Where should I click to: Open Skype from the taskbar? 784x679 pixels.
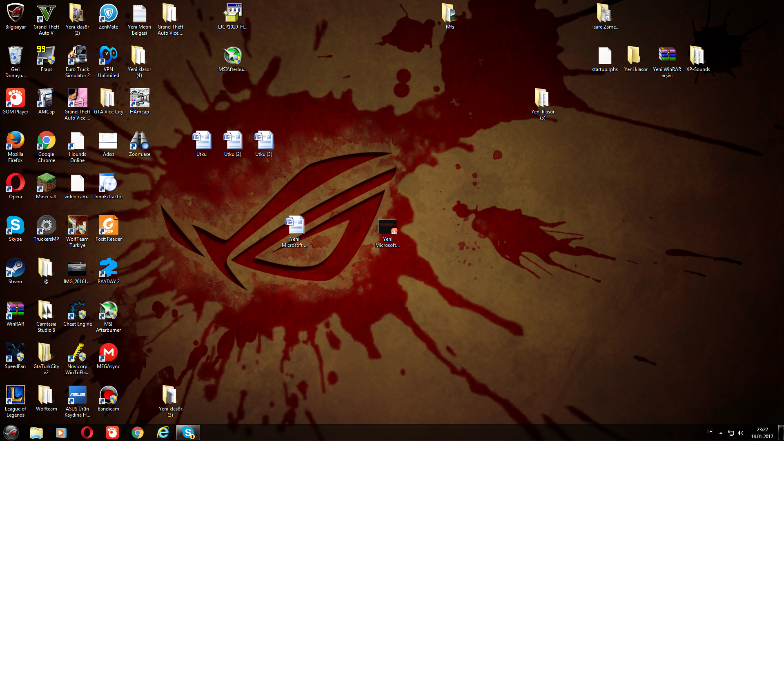188,433
